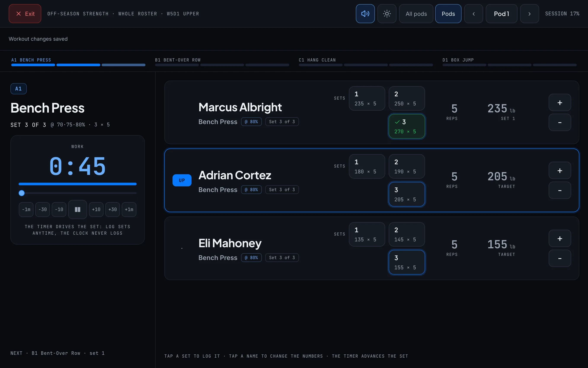Click the UP badge on Adrian Cortez
This screenshot has height=368, width=588.
pyautogui.click(x=182, y=180)
